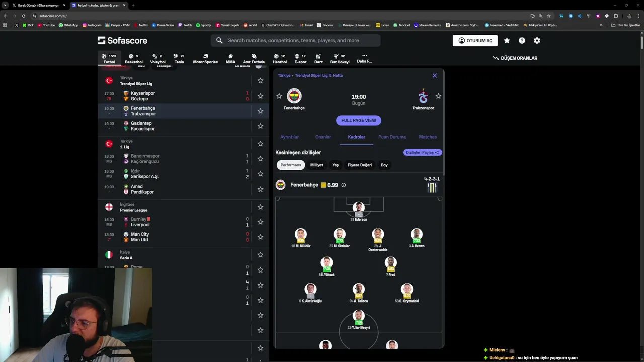Open the help question mark icon

tap(522, 41)
